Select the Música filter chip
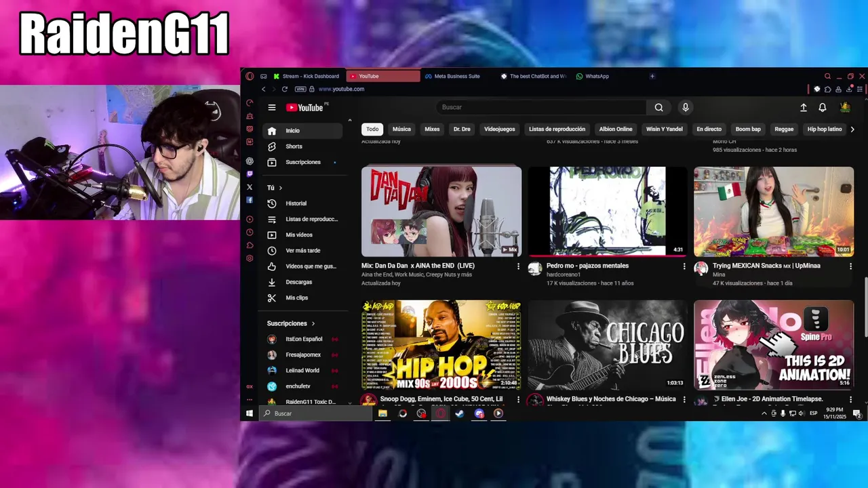 [x=401, y=129]
